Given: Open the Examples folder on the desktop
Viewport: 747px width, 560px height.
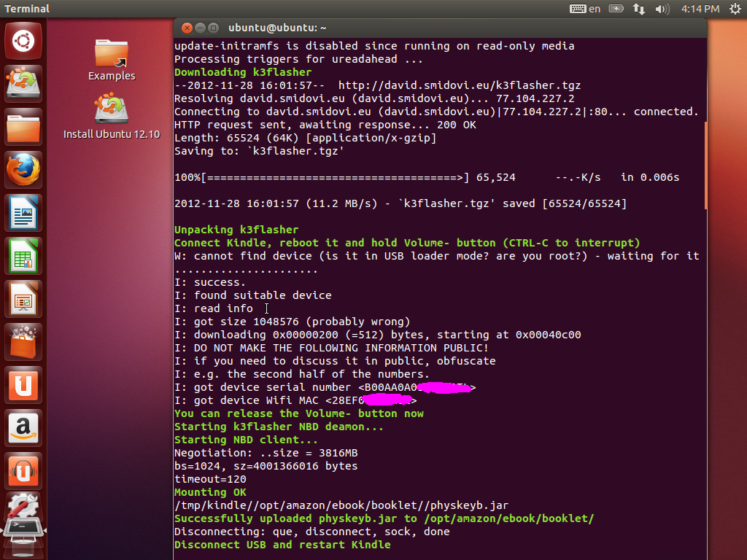Looking at the screenshot, I should tap(112, 61).
